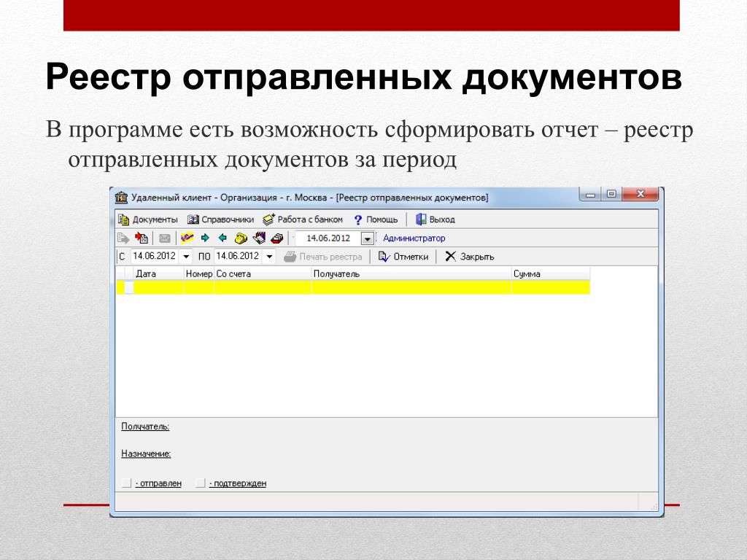Click the '- подтвержден' legend label
This screenshot has height=560, width=747.
point(238,483)
